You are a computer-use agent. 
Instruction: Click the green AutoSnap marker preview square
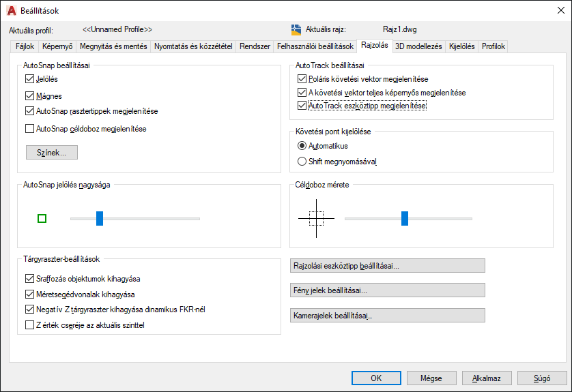[x=42, y=219]
